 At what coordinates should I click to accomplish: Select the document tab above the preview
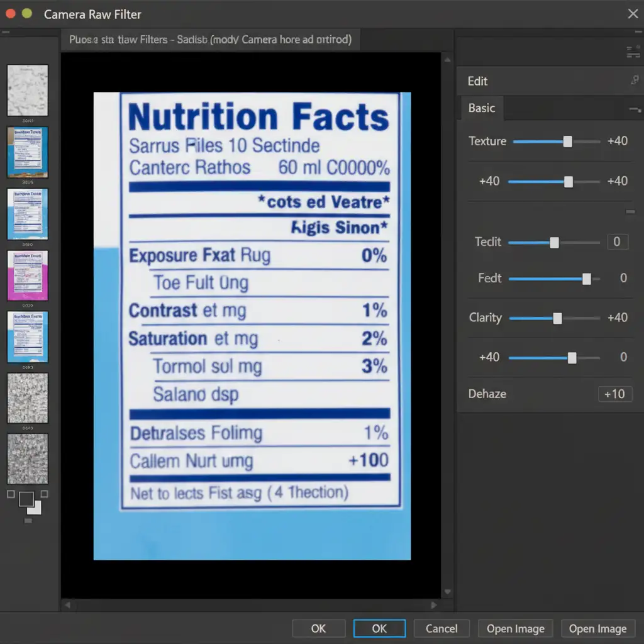tap(210, 40)
